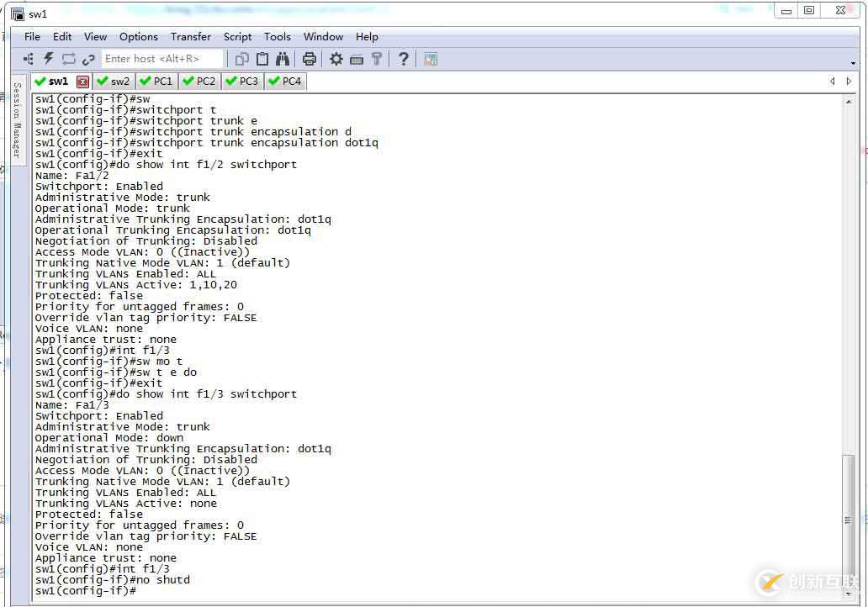The height and width of the screenshot is (607, 868).
Task: Open the Script menu
Action: point(237,36)
